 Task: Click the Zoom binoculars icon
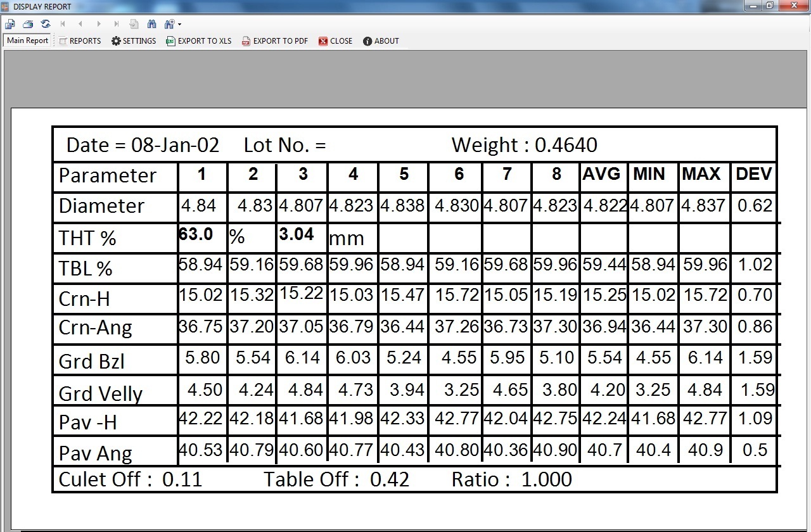click(169, 24)
